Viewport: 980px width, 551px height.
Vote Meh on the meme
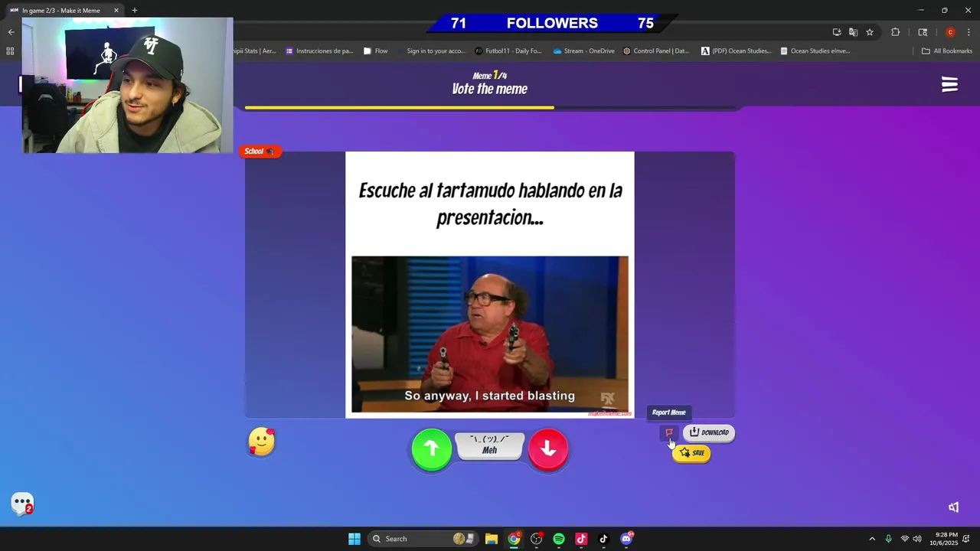pos(489,446)
